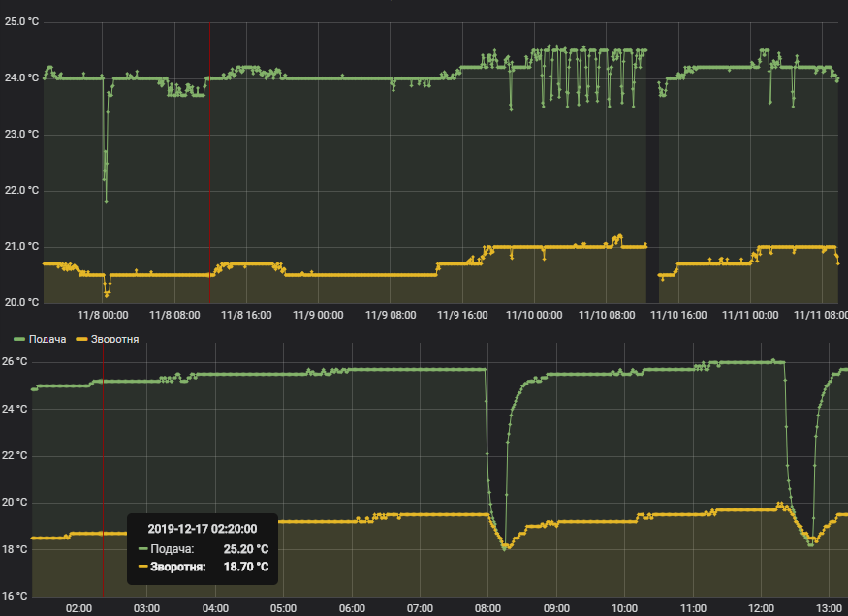Open the yellow Зворотня legend color swatch
The width and height of the screenshot is (848, 616).
[81, 339]
